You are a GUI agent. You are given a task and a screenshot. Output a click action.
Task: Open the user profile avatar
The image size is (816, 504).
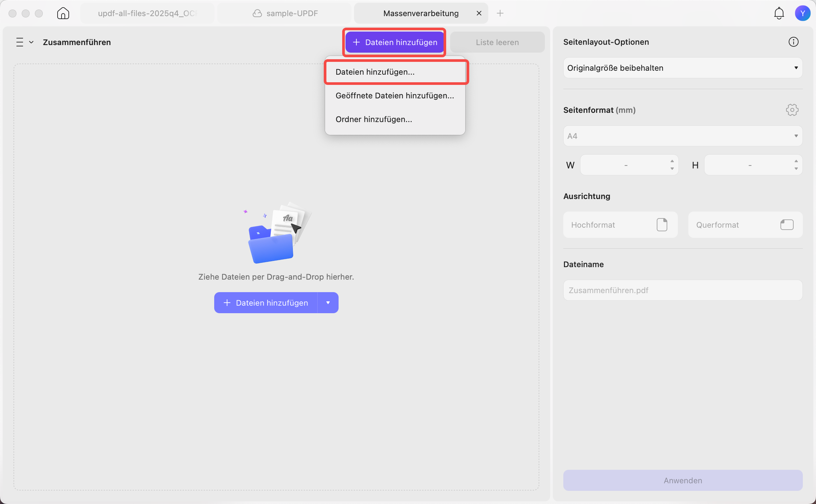click(x=802, y=13)
